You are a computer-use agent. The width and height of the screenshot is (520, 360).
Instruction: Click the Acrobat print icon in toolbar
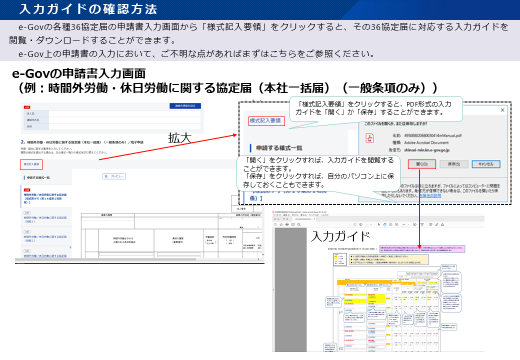pos(287,225)
